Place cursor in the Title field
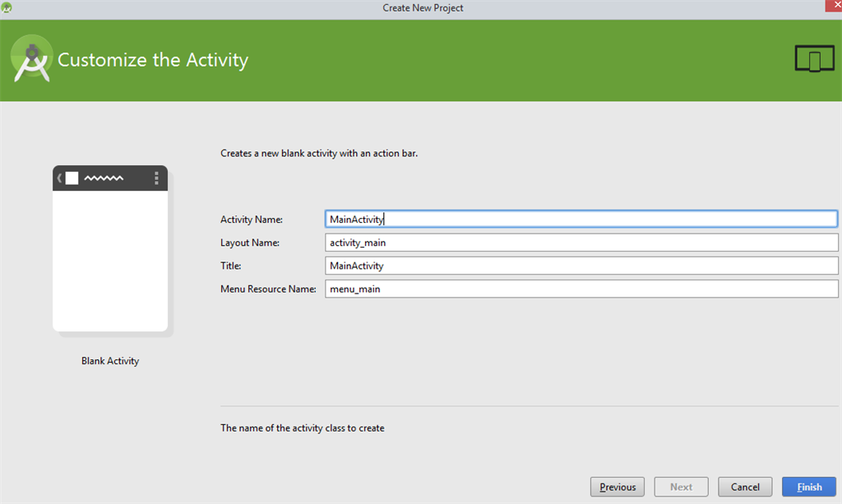The height and width of the screenshot is (504, 842). click(581, 266)
